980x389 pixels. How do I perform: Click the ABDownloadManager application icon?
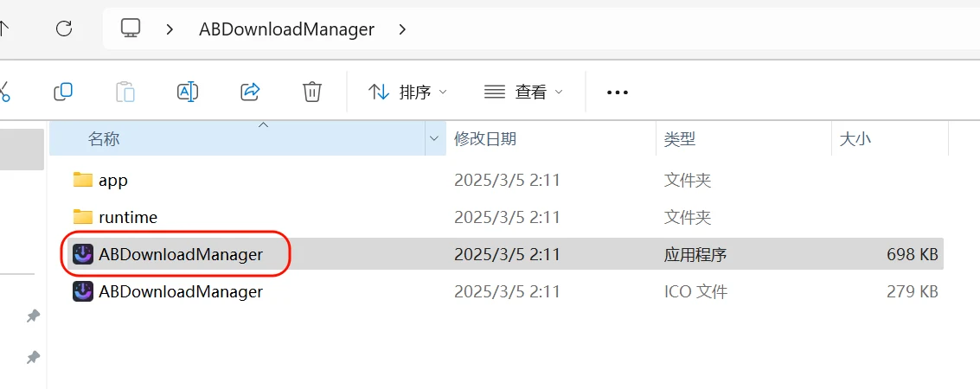(x=83, y=254)
